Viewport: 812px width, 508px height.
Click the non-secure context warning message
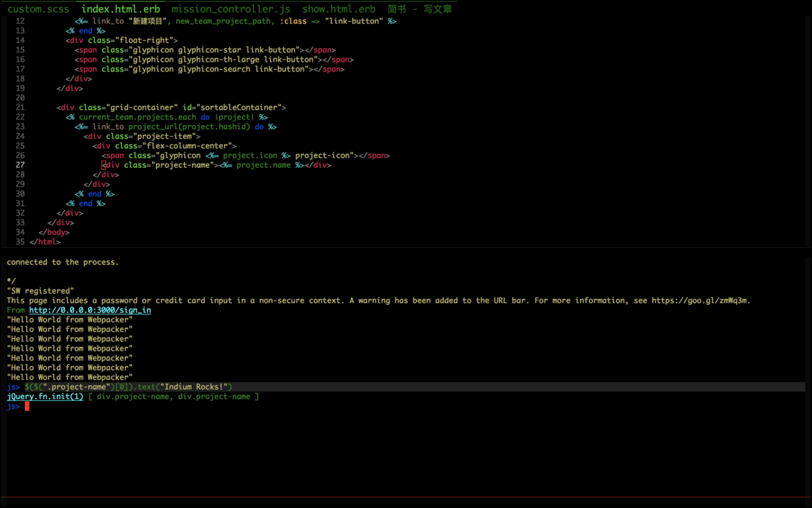pos(262,300)
